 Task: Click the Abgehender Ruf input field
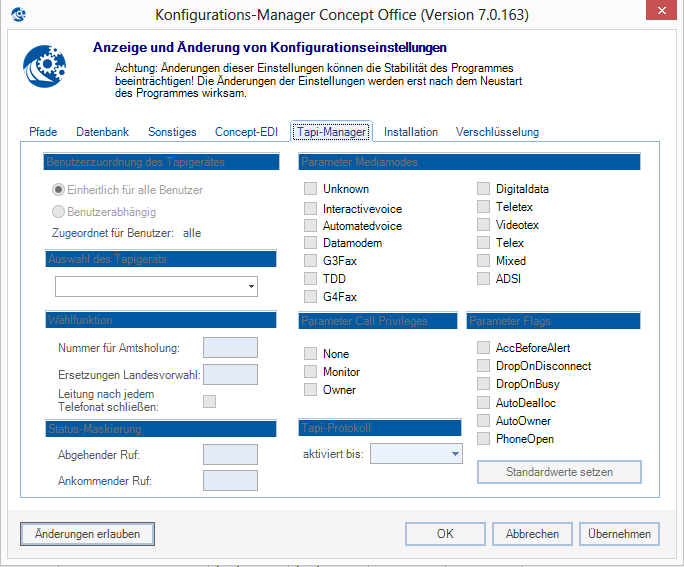point(230,455)
